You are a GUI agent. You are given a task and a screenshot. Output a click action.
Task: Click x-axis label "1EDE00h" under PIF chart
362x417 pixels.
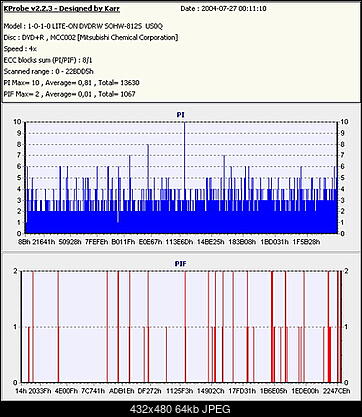point(305,391)
